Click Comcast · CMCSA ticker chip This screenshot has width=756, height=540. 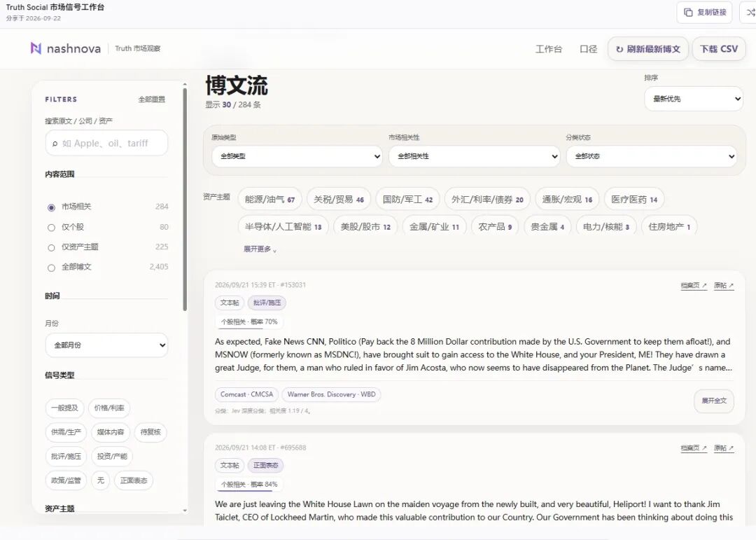(246, 394)
